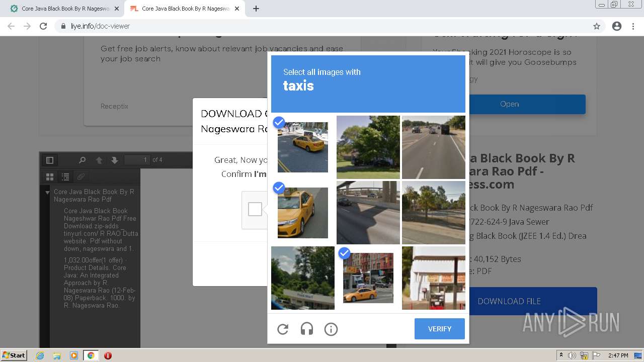Open media player from taskbar
This screenshot has height=362, width=644.
74,355
